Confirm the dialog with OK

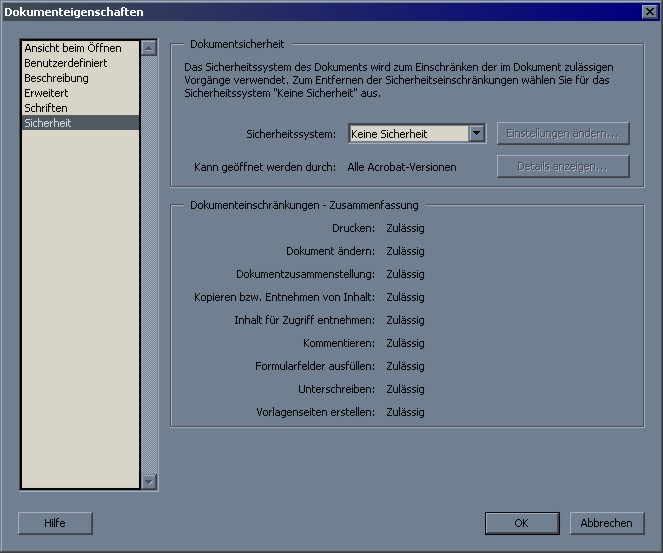(522, 523)
